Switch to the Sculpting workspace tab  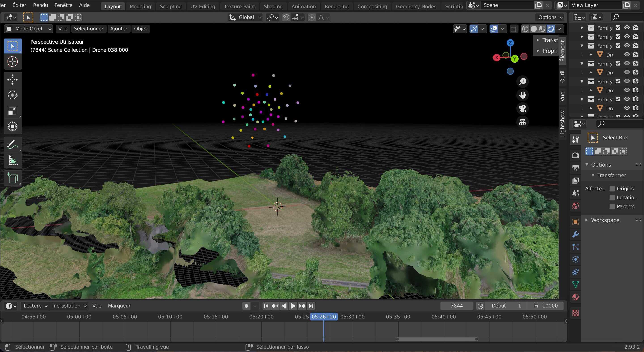pyautogui.click(x=170, y=6)
